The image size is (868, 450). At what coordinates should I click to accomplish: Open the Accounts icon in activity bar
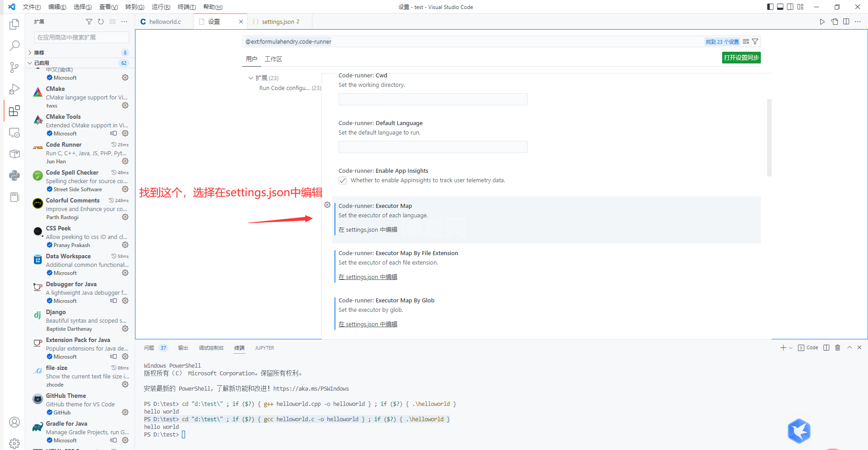[x=14, y=422]
